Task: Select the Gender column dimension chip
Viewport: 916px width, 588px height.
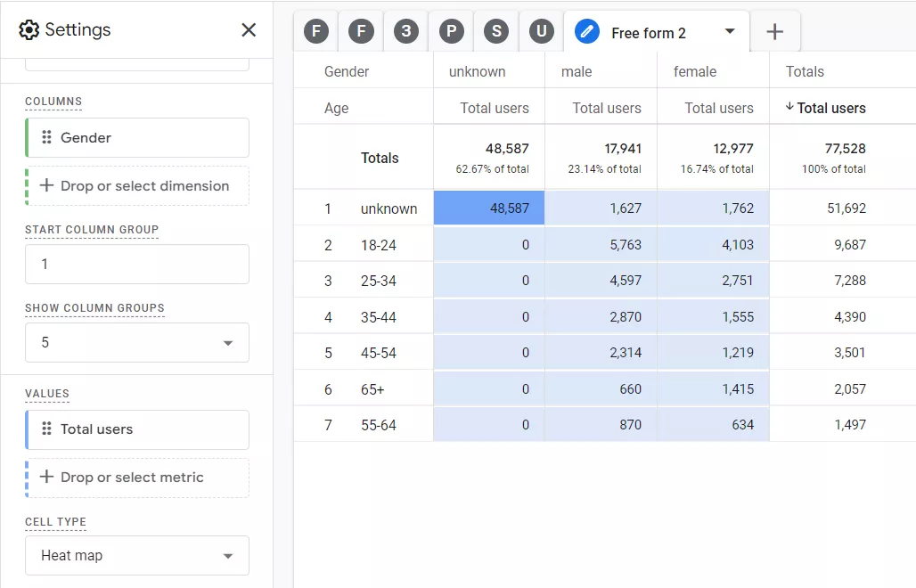Action: tap(137, 138)
